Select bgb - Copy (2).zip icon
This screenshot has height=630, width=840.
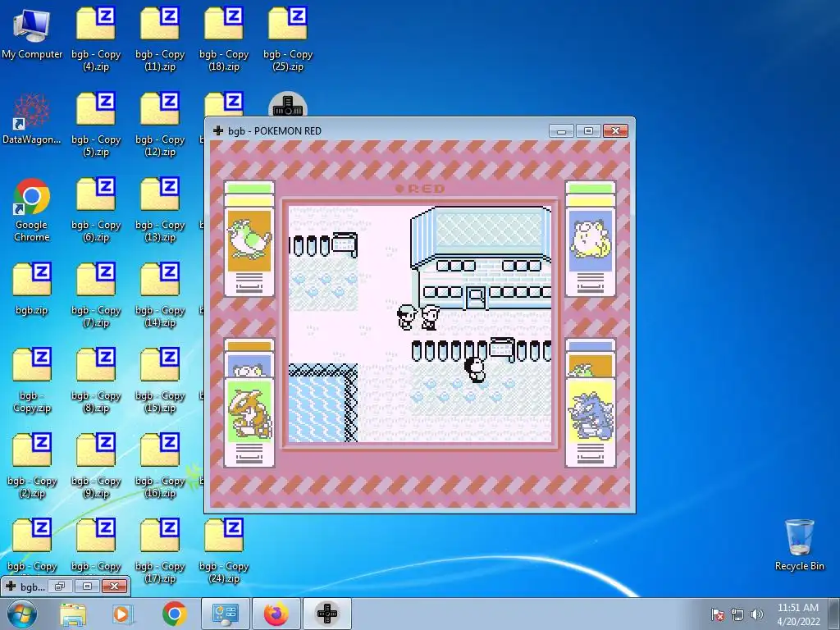click(32, 466)
